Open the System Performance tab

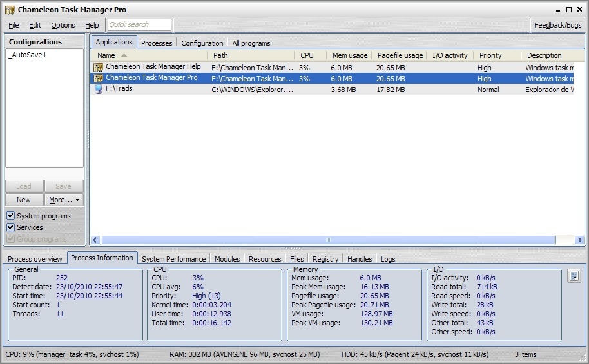coord(173,259)
